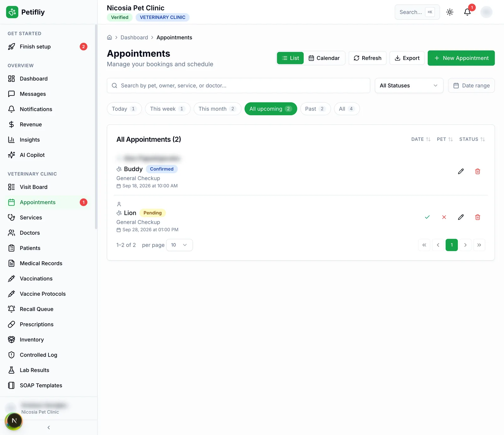Viewport: 504px width, 435px height.
Task: Collapse the sidebar with the bottom chevron
Action: [x=49, y=427]
